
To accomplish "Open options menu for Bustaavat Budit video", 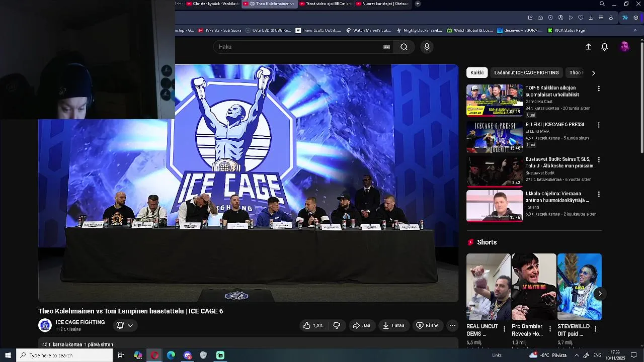I will [599, 160].
